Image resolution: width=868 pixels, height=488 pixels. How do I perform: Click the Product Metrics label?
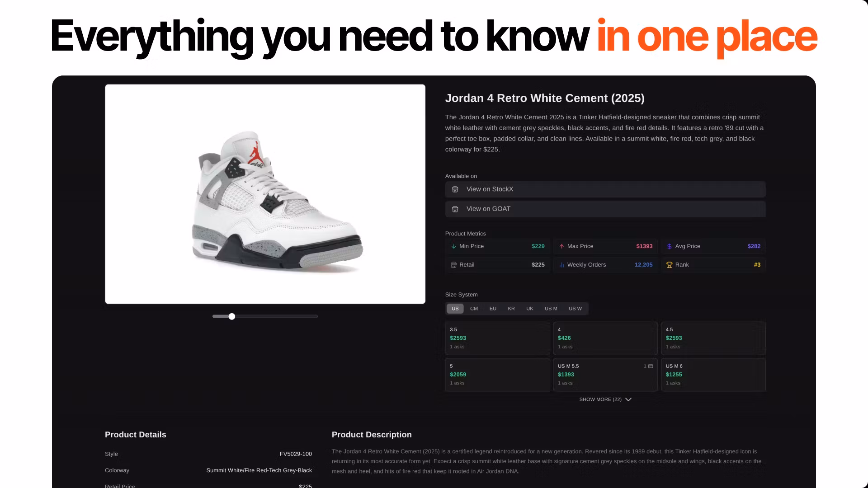pos(465,234)
